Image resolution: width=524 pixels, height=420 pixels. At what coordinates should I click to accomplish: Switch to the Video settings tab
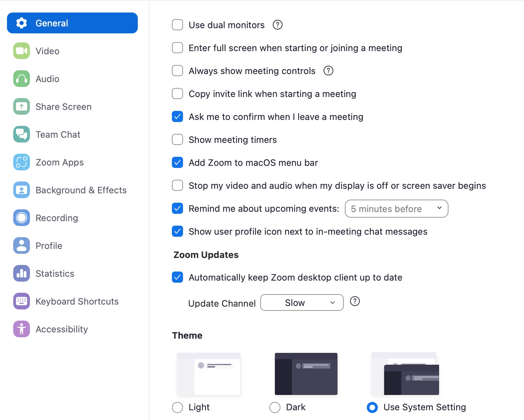coord(72,51)
